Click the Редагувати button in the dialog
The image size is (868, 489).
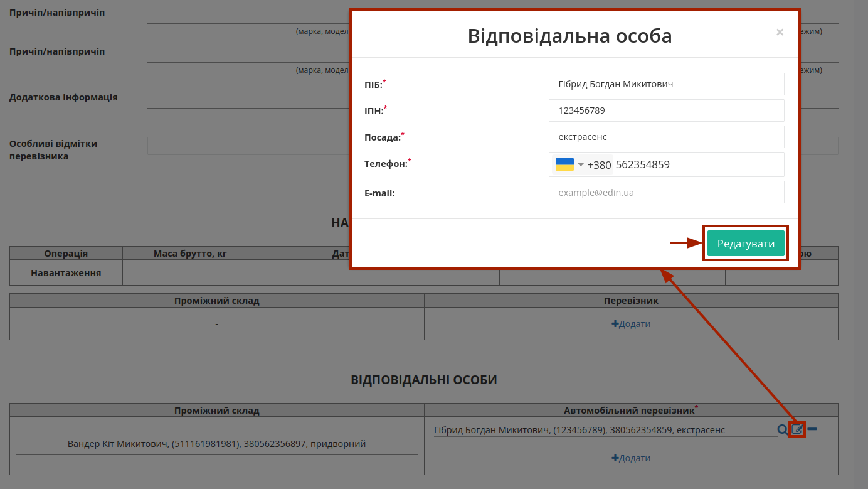pyautogui.click(x=746, y=244)
